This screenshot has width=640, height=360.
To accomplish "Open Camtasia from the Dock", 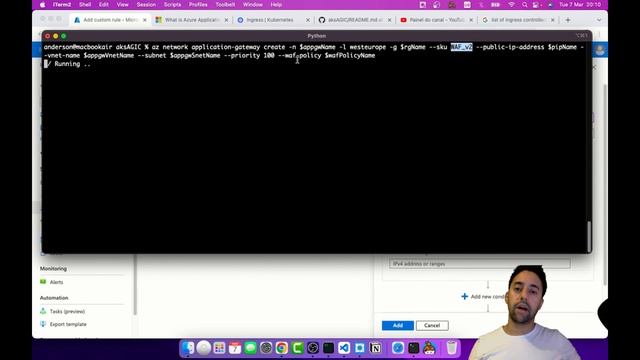I will [x=297, y=348].
